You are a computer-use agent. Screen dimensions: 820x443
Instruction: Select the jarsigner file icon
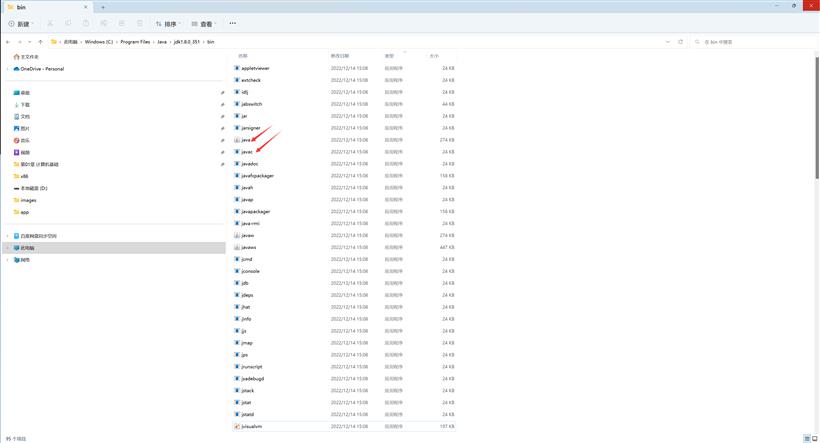click(237, 128)
